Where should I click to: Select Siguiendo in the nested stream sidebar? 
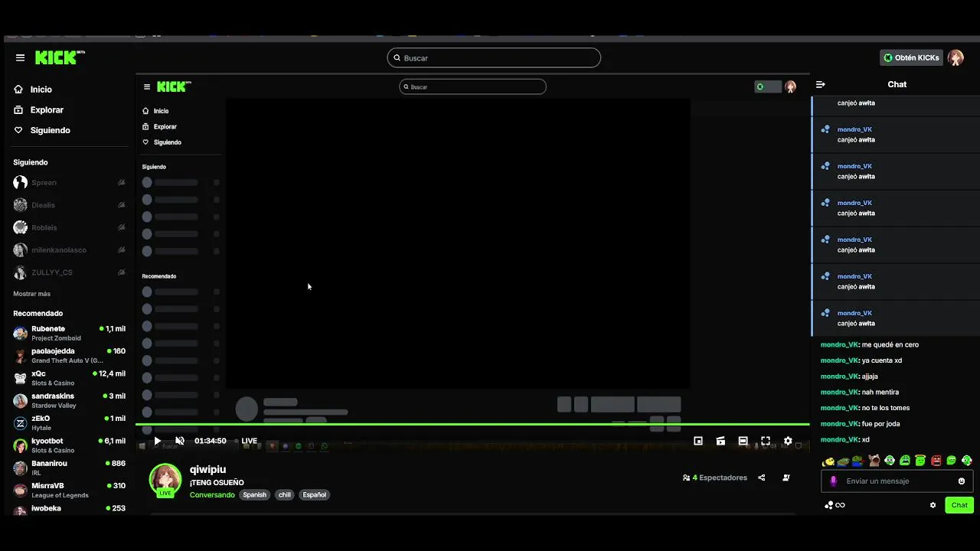pos(168,142)
